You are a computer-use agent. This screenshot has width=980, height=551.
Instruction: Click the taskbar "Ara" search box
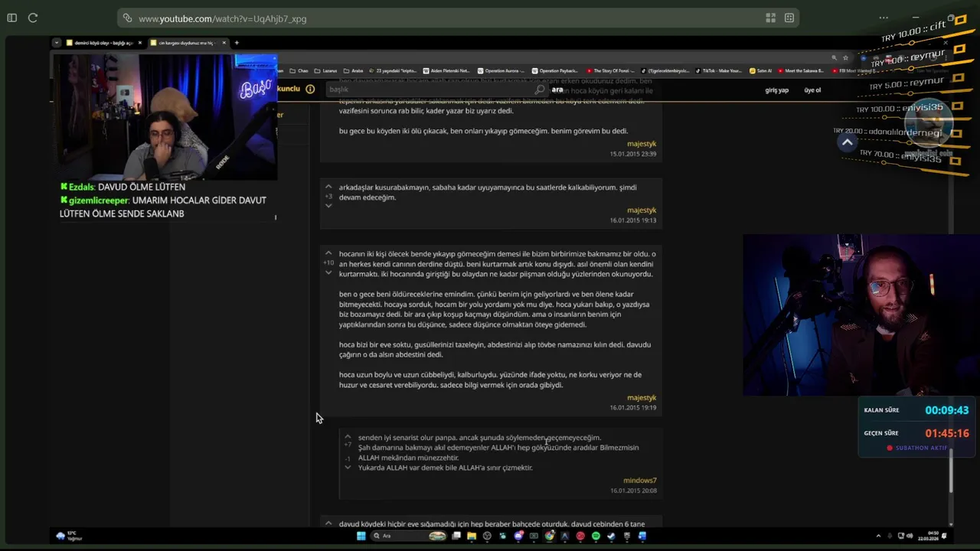point(409,536)
